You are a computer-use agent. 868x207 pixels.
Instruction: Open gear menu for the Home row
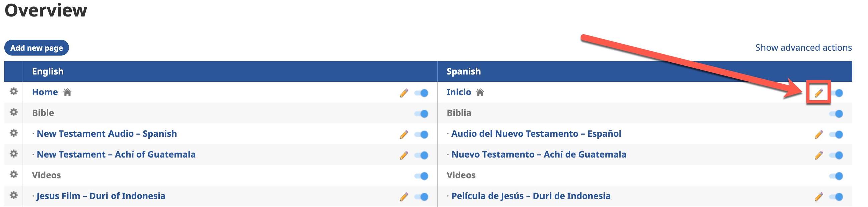(x=13, y=92)
